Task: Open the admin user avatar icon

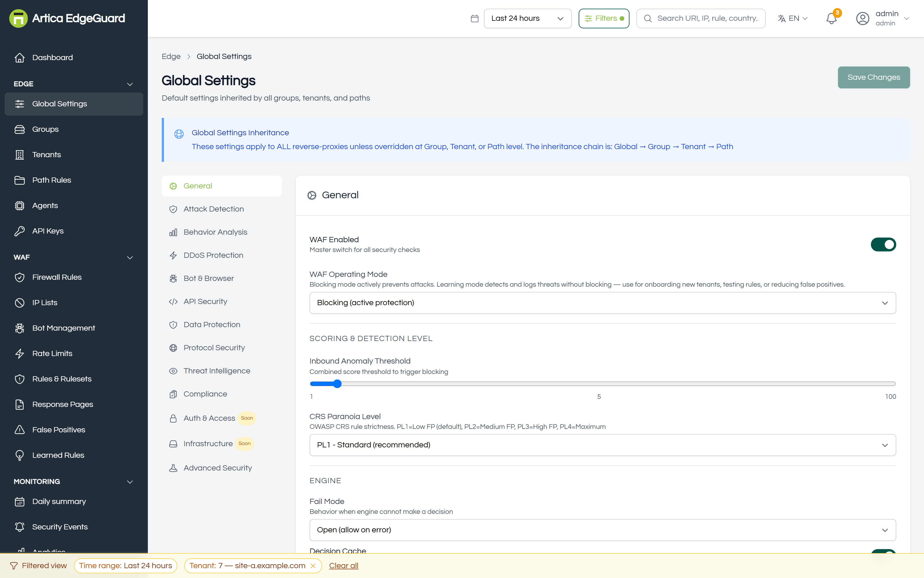Action: coord(862,18)
